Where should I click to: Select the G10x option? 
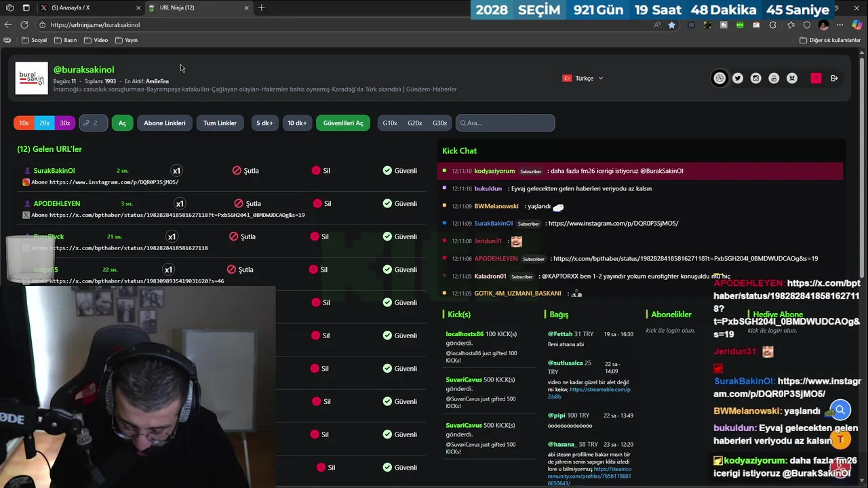click(390, 123)
